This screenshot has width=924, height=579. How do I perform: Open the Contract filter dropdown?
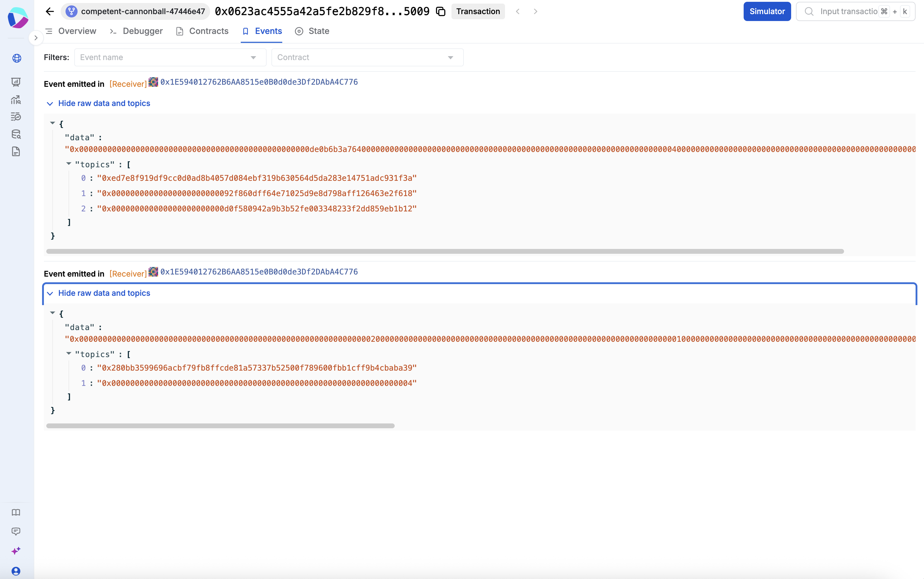coord(367,57)
